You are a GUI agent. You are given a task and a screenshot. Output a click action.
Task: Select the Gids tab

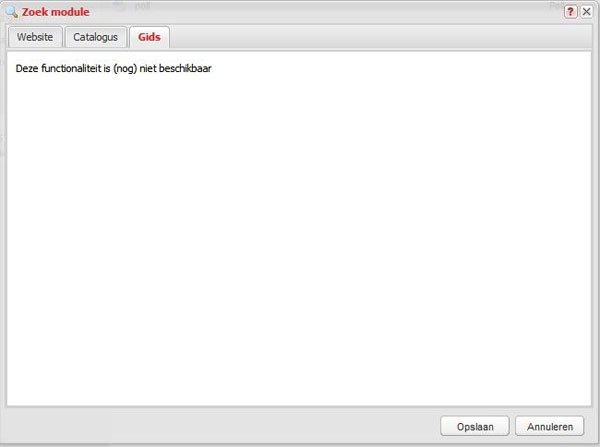[149, 37]
